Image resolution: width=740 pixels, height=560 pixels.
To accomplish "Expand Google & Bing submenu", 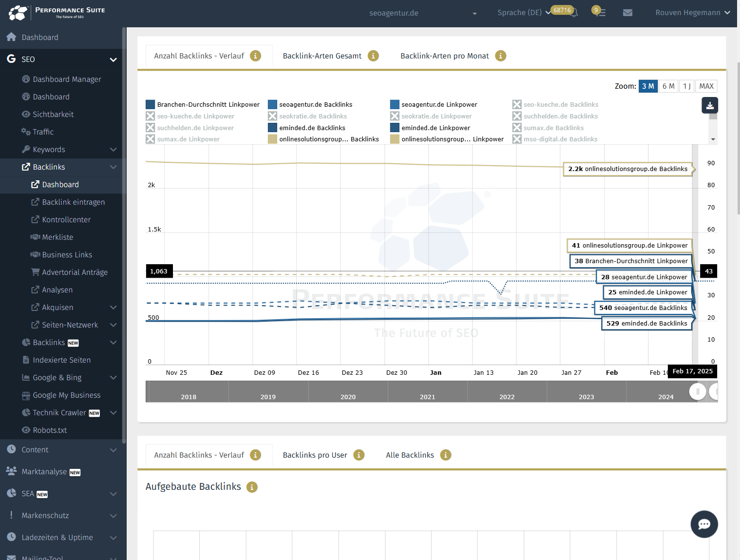I will point(113,377).
